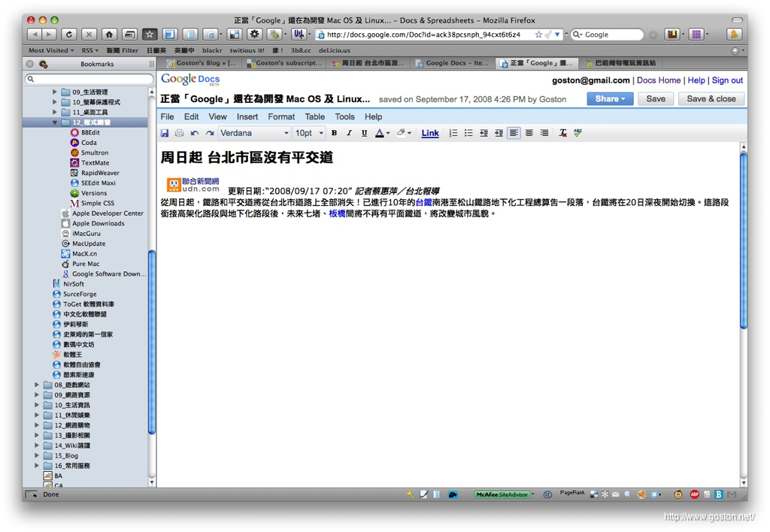This screenshot has height=532, width=770.
Task: Click the del.icio.us bookmark toolbar item
Action: pos(335,50)
